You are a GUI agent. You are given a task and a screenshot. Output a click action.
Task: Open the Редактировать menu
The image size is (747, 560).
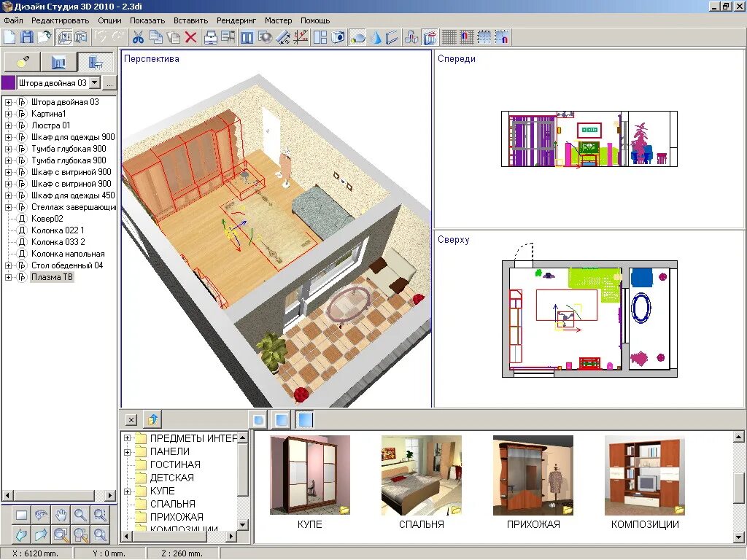[x=60, y=20]
